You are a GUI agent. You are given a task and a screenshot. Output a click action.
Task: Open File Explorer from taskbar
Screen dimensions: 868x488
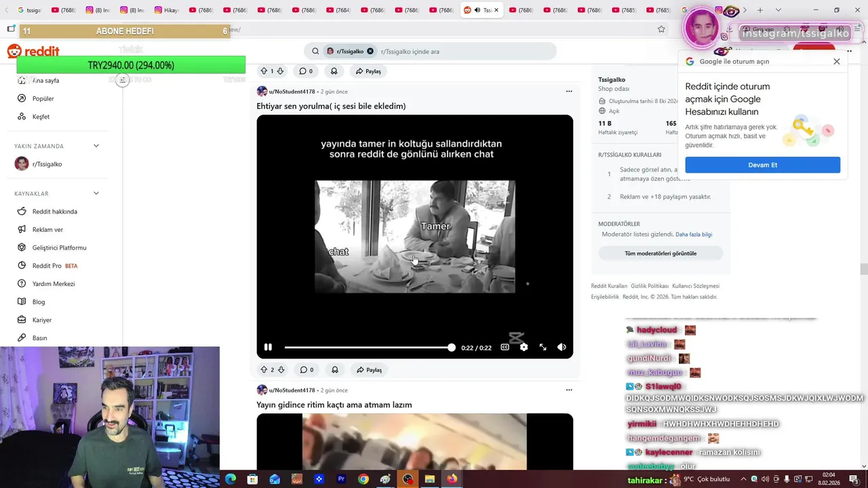(x=430, y=479)
